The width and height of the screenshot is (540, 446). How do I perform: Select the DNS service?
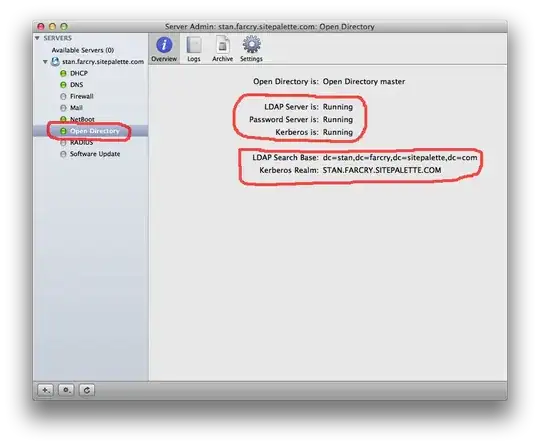pos(76,85)
